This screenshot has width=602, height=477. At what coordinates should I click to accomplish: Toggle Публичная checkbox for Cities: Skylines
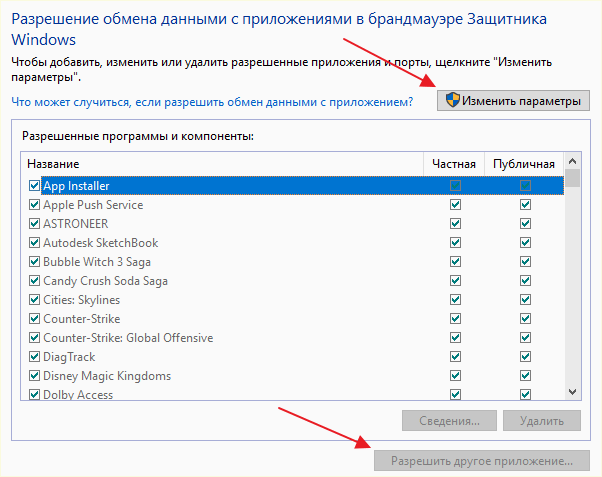pyautogui.click(x=525, y=300)
